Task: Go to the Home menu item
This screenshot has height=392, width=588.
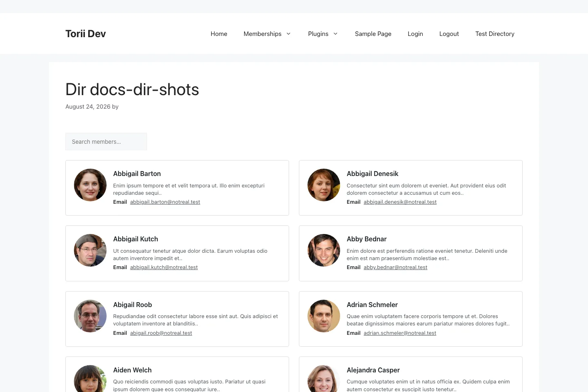Action: coord(219,34)
